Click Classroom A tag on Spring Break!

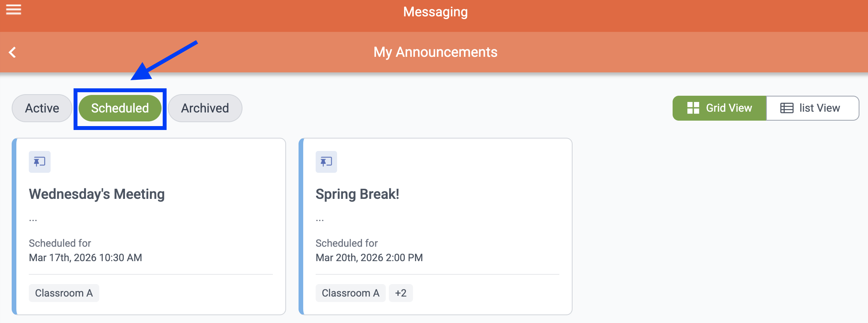point(350,293)
